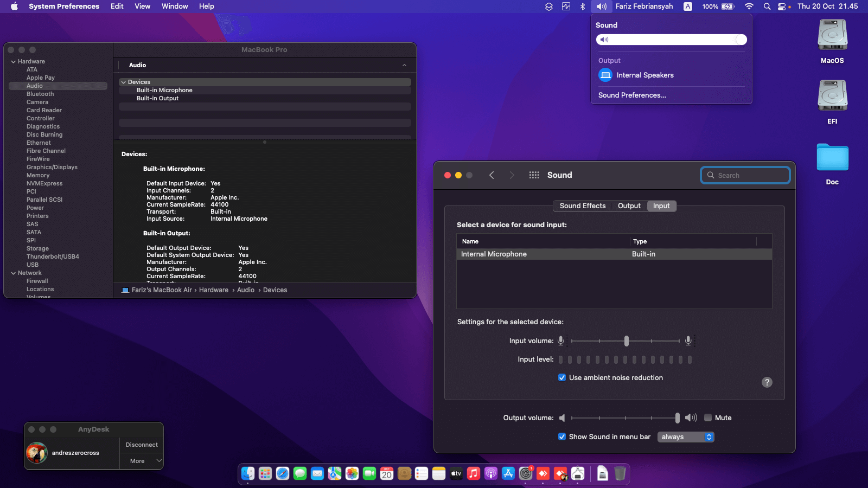This screenshot has height=488, width=868.
Task: Collapse the Audio header chevron
Action: [x=404, y=65]
